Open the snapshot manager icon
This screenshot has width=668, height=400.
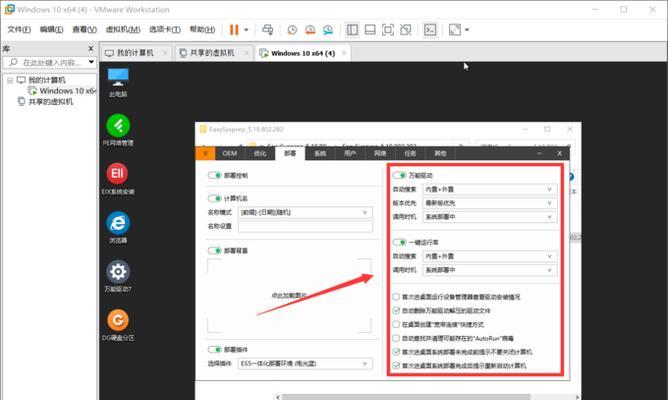(x=328, y=29)
